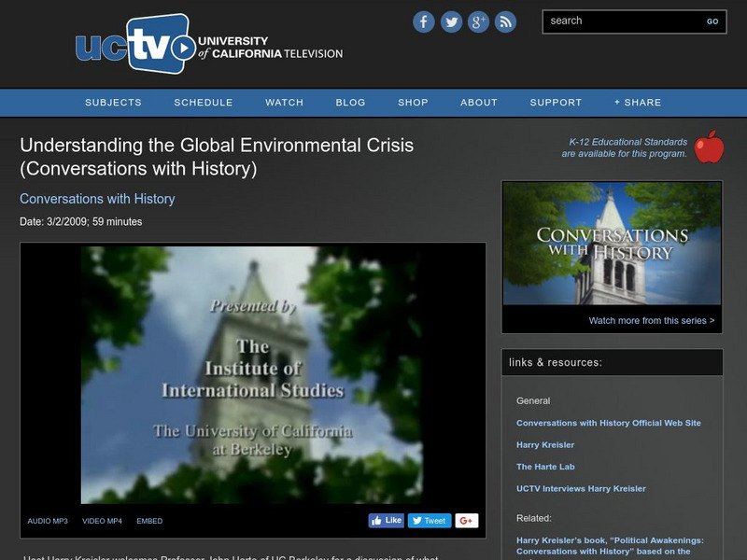Open the Harry Kreisler link
747x560 pixels.
click(x=545, y=445)
